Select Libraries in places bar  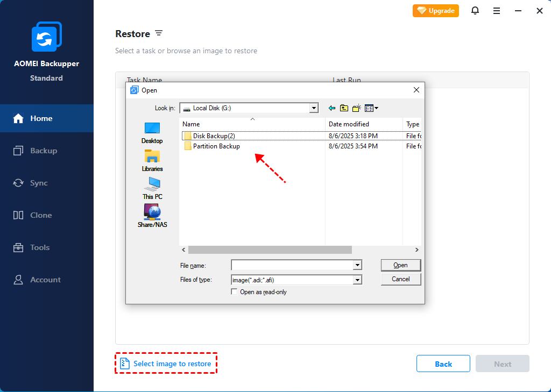(x=152, y=161)
